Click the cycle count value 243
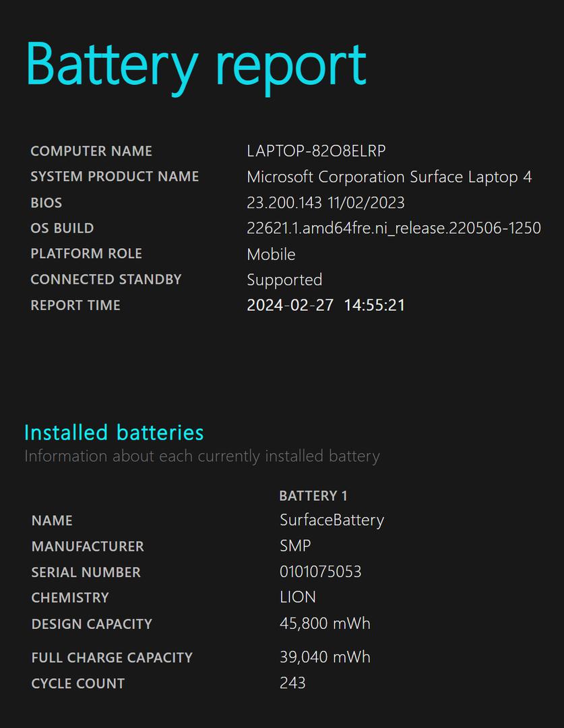564x728 pixels. tap(292, 683)
